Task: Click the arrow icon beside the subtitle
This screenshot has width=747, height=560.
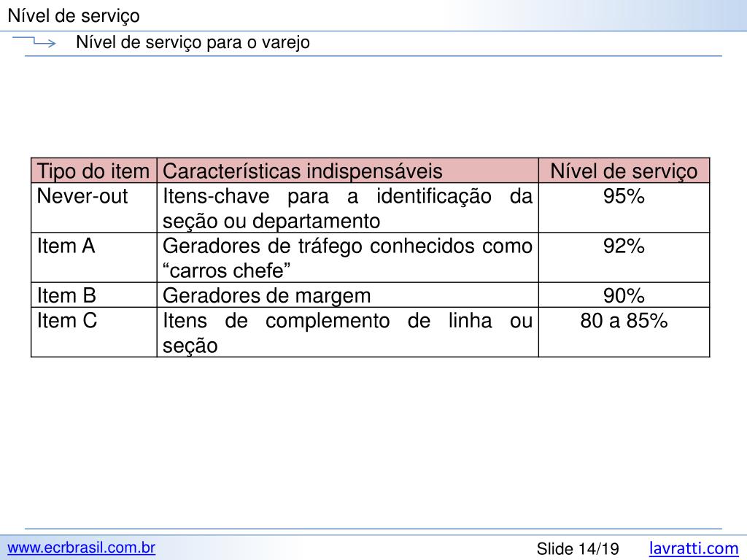Action: (34, 42)
